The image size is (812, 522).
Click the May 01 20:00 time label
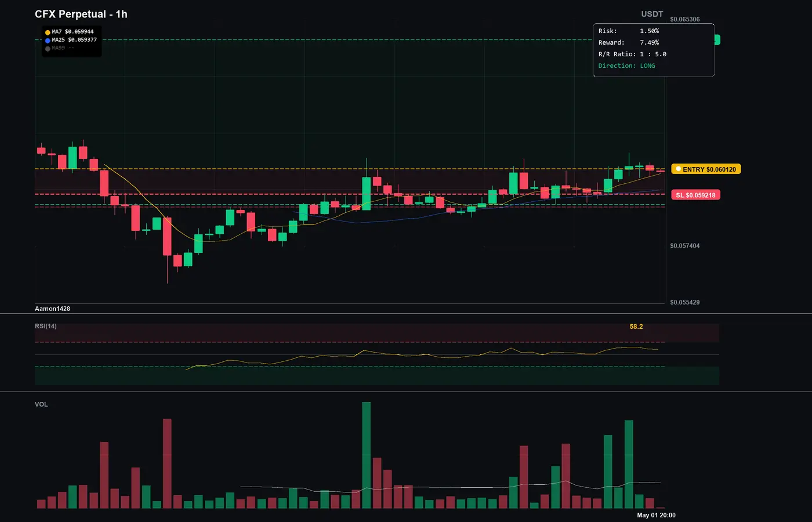point(656,515)
